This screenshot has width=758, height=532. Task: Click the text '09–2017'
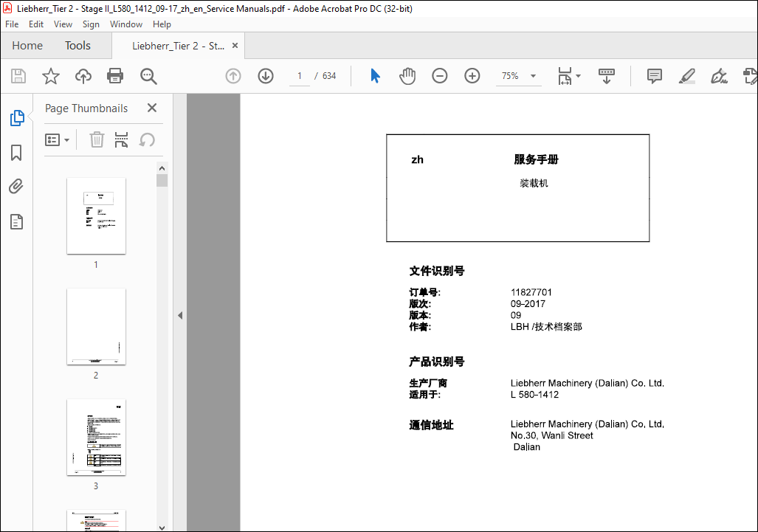coord(528,304)
